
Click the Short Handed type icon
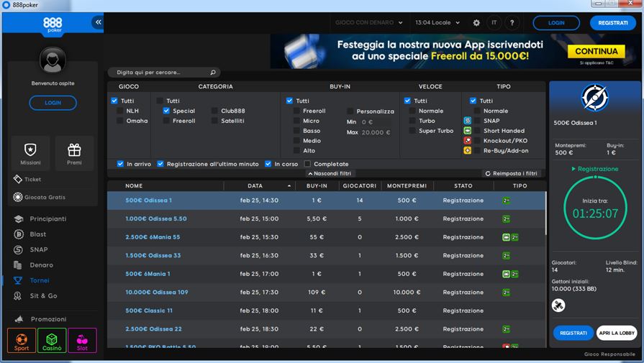point(468,130)
